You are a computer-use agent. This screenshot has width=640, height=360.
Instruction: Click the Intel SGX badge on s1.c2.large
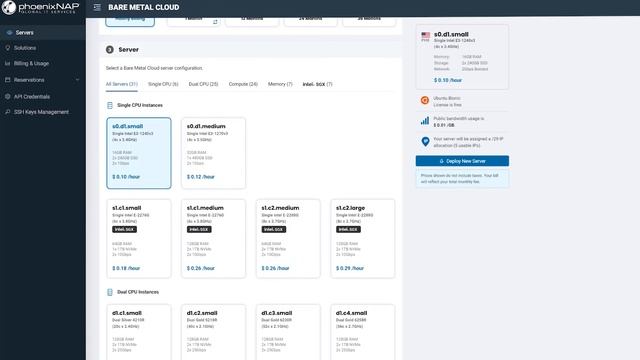pyautogui.click(x=348, y=229)
